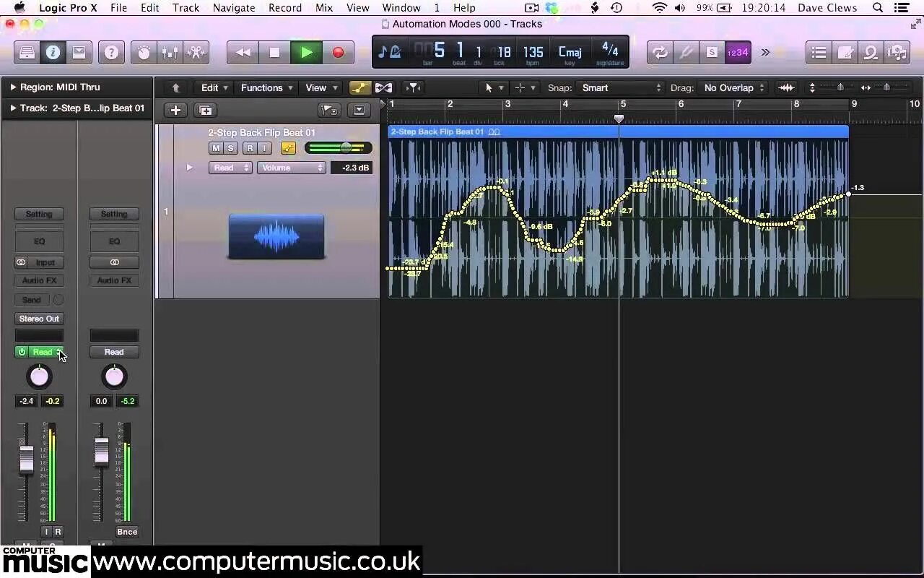Open the Tuner icon
Image resolution: width=924 pixels, height=578 pixels.
tap(686, 53)
